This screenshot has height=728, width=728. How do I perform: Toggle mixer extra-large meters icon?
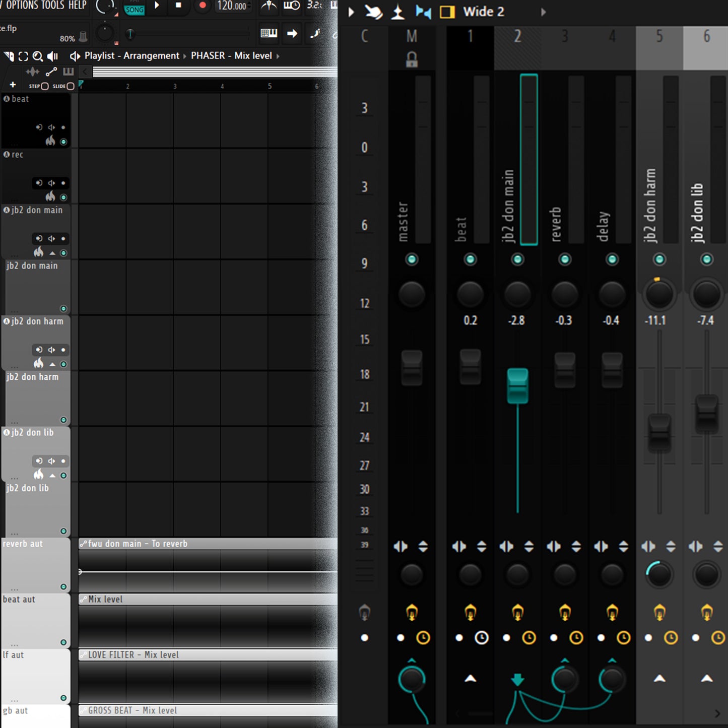tap(398, 12)
